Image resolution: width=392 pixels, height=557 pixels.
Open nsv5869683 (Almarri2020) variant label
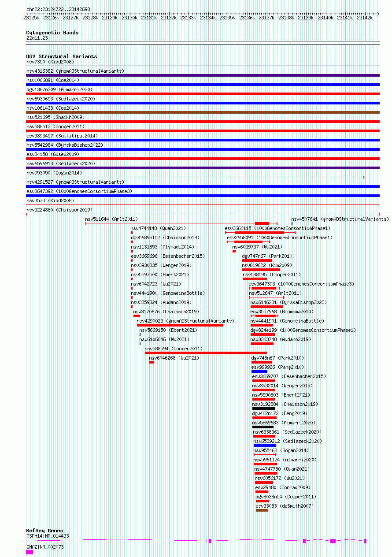click(284, 423)
